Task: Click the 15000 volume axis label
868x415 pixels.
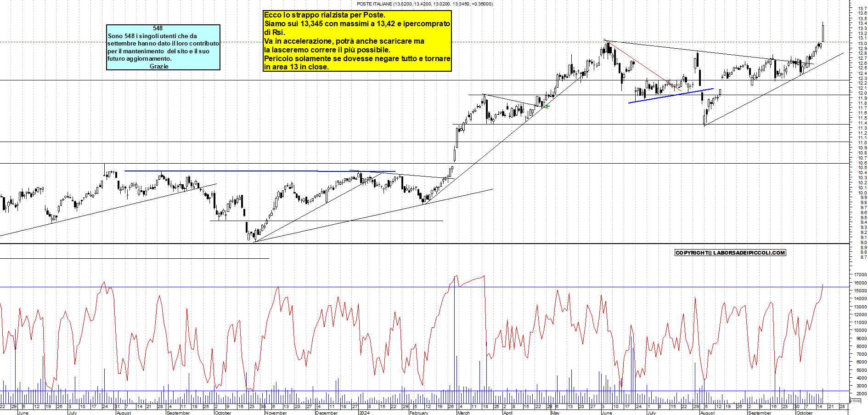Action: 860,290
